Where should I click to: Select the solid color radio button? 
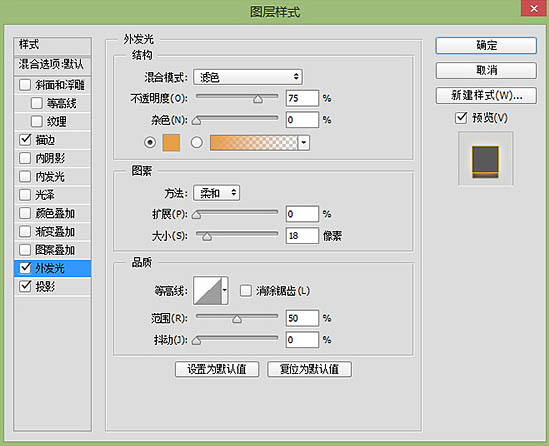point(150,142)
